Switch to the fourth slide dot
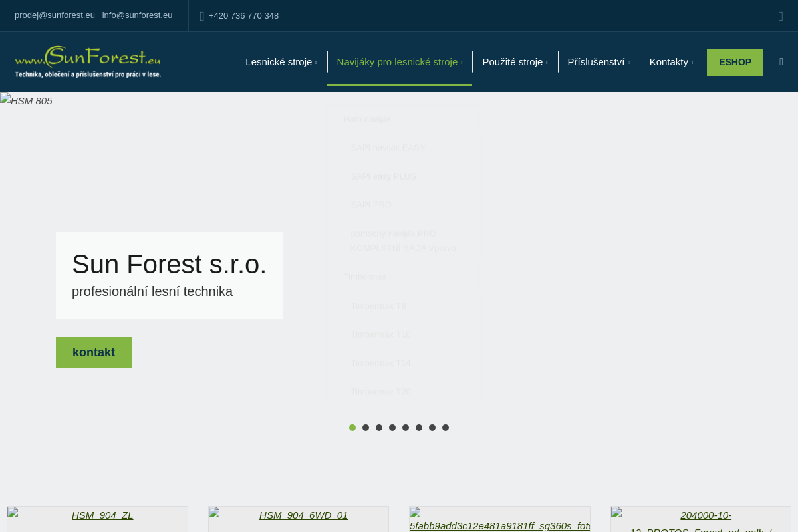This screenshot has width=798, height=532. click(392, 428)
